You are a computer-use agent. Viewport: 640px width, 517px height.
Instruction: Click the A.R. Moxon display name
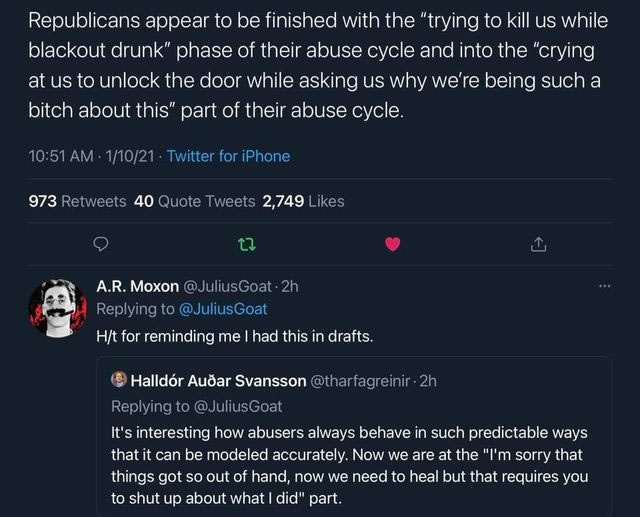point(137,285)
